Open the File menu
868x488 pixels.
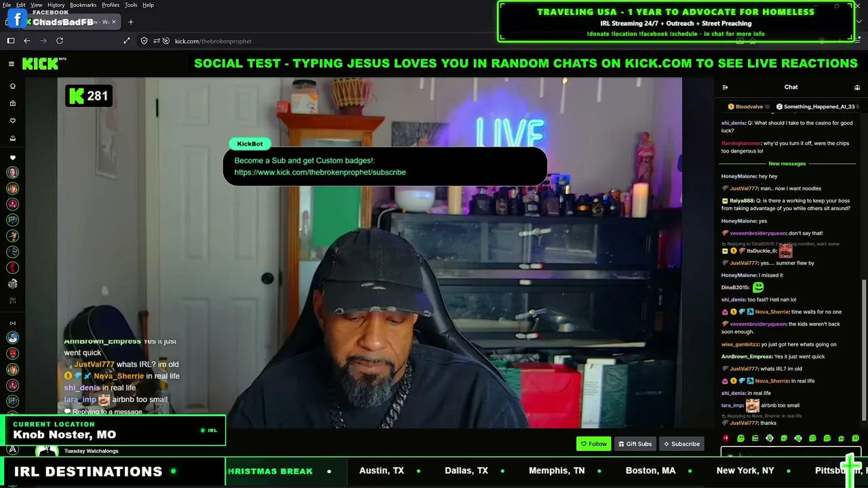7,5
